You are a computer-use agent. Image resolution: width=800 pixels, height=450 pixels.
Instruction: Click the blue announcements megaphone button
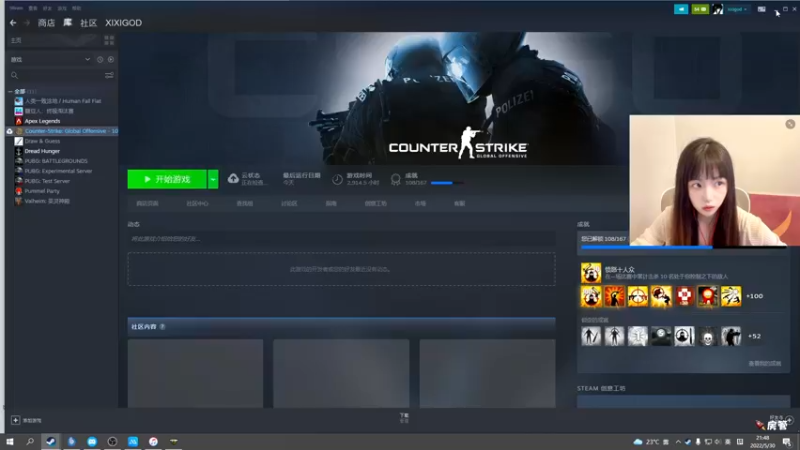[x=681, y=9]
